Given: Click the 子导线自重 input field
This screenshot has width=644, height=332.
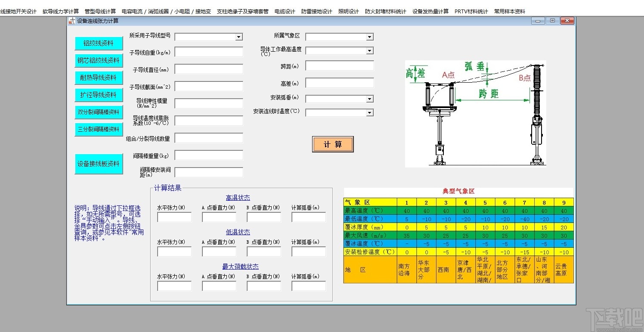Looking at the screenshot, I should pyautogui.click(x=208, y=52).
